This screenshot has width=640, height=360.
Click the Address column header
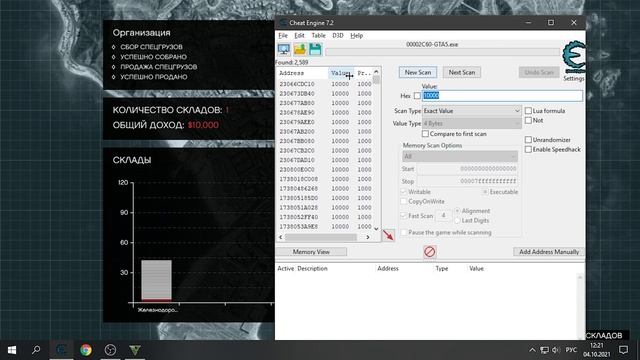[x=302, y=73]
